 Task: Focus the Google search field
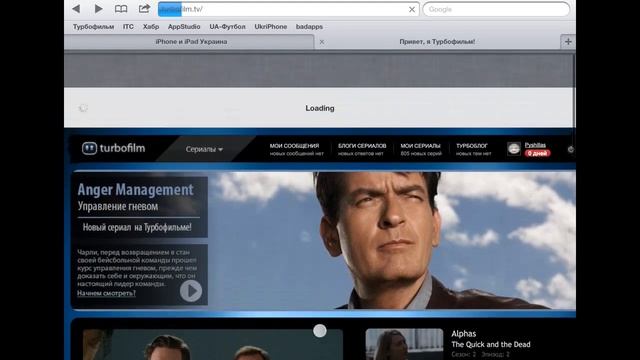coord(496,9)
